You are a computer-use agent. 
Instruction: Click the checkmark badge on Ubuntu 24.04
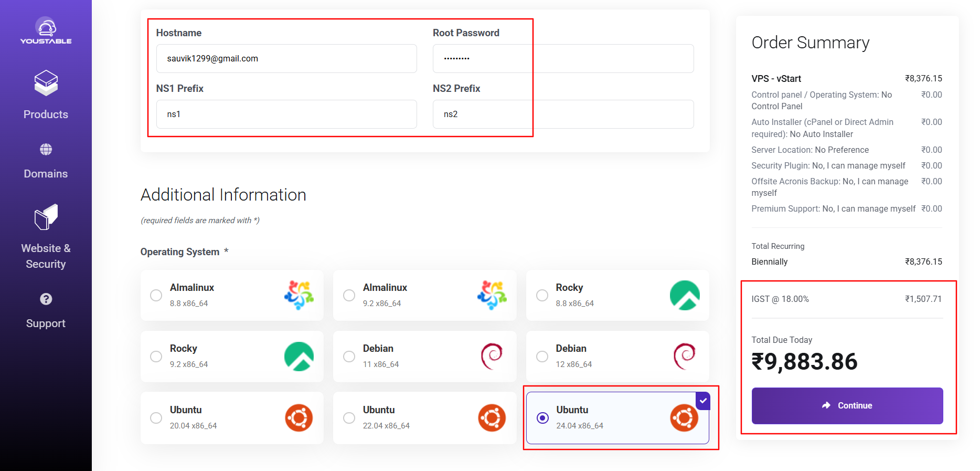pyautogui.click(x=703, y=400)
